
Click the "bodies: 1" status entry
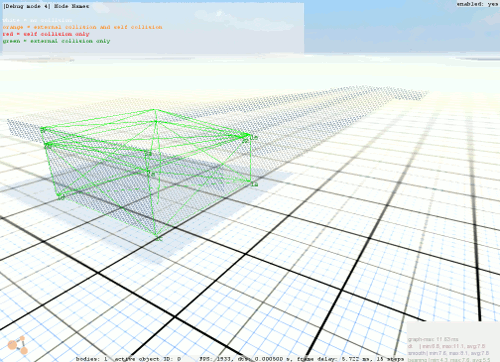pos(92,359)
